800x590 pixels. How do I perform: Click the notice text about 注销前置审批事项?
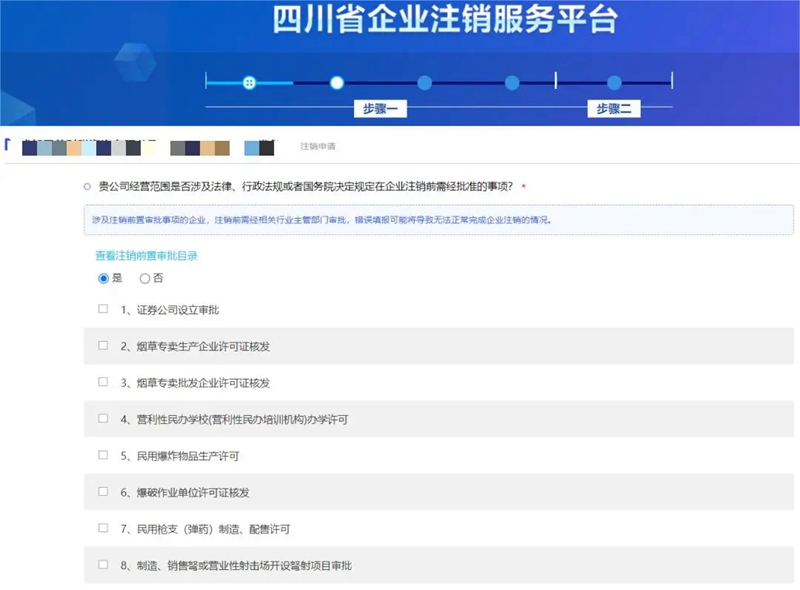pyautogui.click(x=321, y=220)
